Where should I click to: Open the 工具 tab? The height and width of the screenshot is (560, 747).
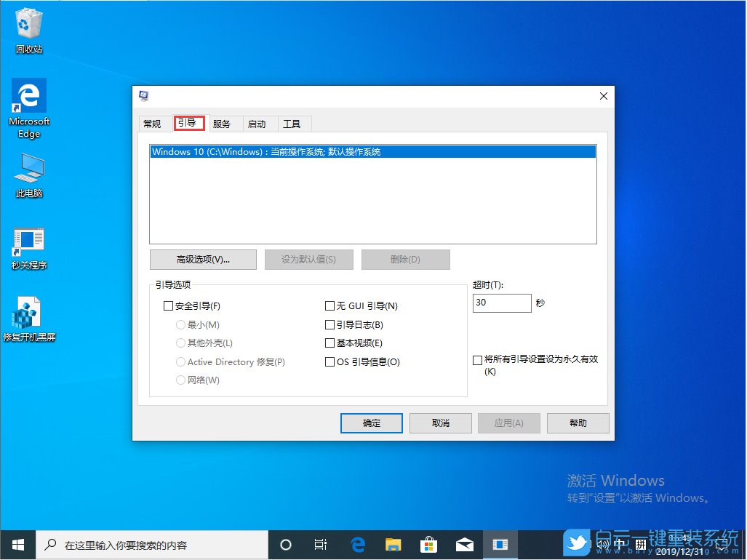click(293, 124)
